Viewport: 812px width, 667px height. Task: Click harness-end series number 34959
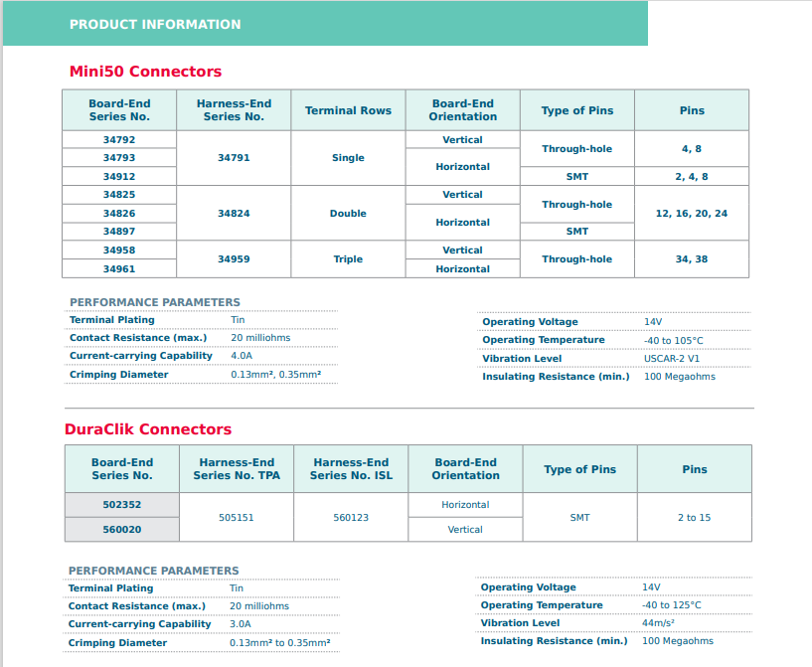[234, 258]
